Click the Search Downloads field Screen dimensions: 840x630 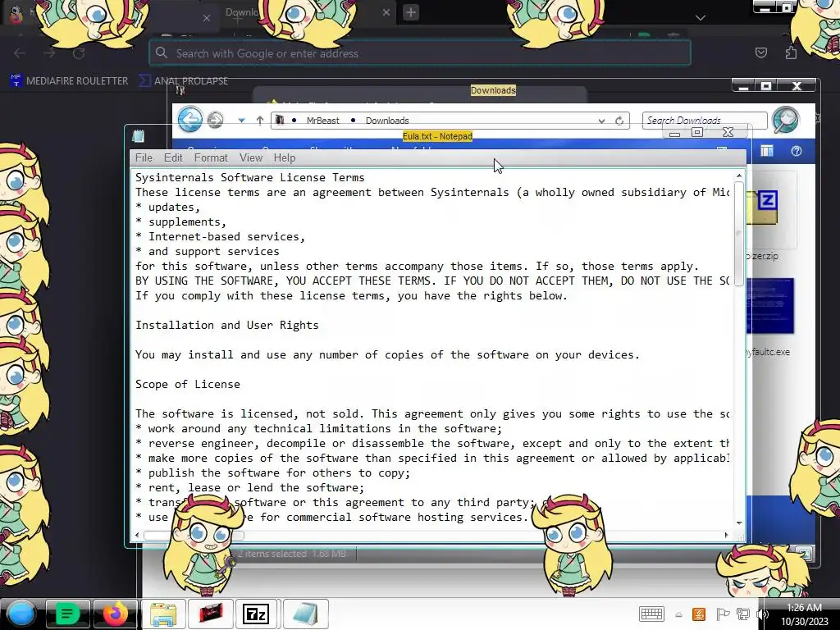coord(704,121)
